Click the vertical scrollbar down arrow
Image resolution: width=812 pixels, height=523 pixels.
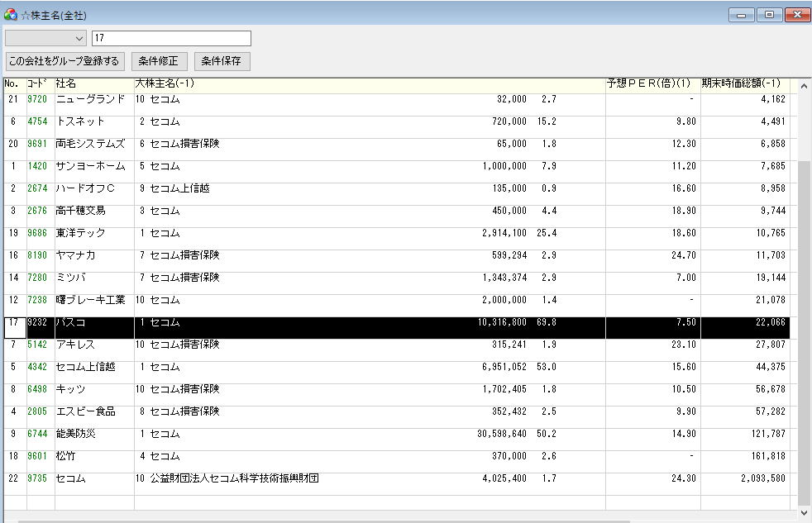[x=805, y=513]
